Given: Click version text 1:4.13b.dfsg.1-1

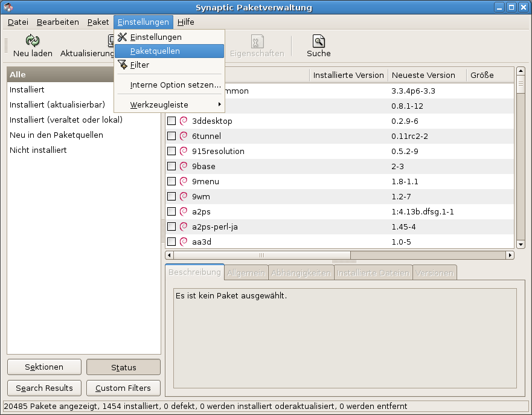Looking at the screenshot, I should pyautogui.click(x=423, y=212).
